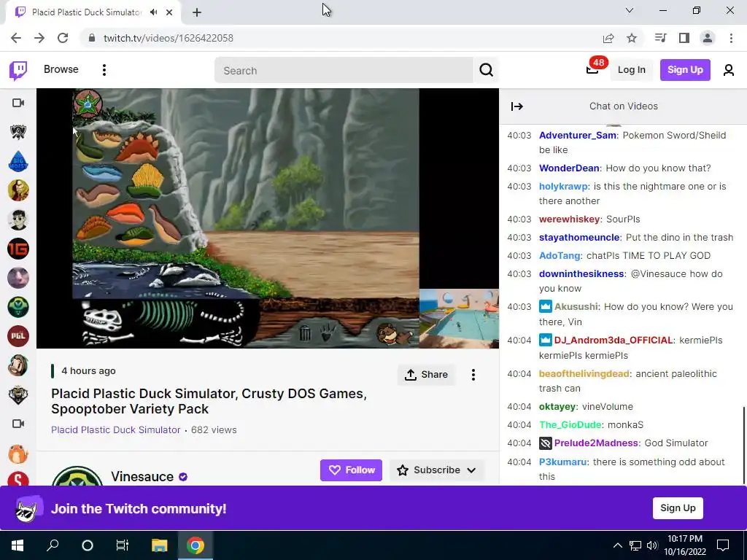Screen dimensions: 747x560
Task: Open the BIG channel avatar in sidebar
Action: [18, 161]
